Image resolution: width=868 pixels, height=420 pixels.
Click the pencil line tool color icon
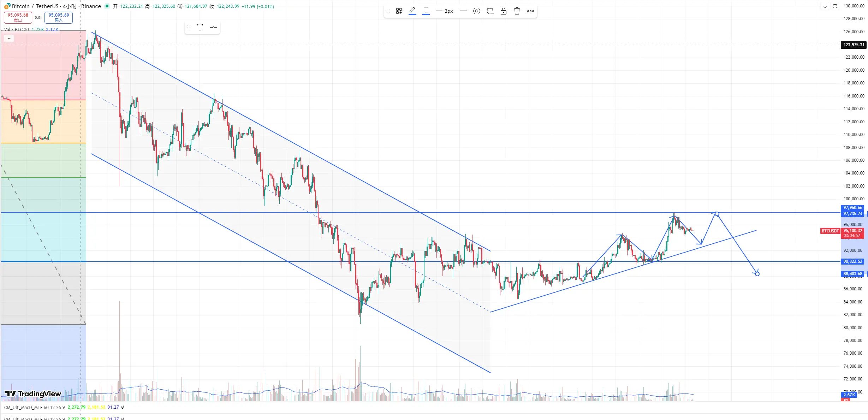pos(412,11)
